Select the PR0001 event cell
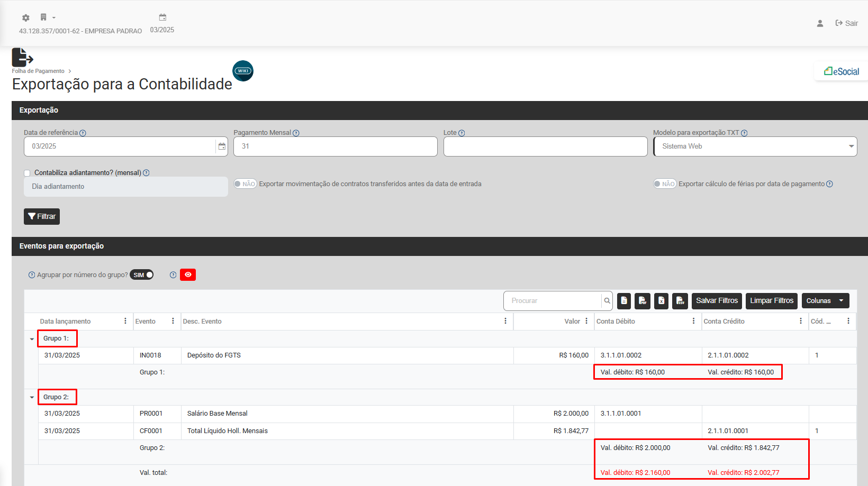 [157, 414]
